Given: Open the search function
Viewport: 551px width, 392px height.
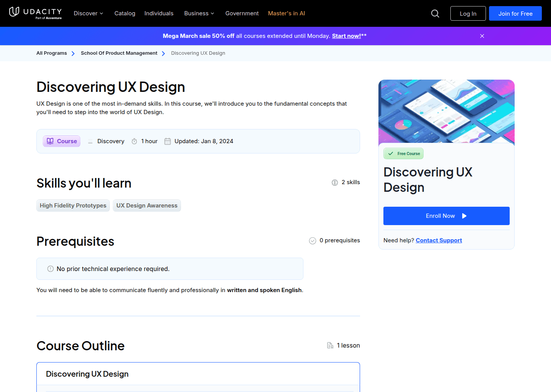Looking at the screenshot, I should [435, 13].
